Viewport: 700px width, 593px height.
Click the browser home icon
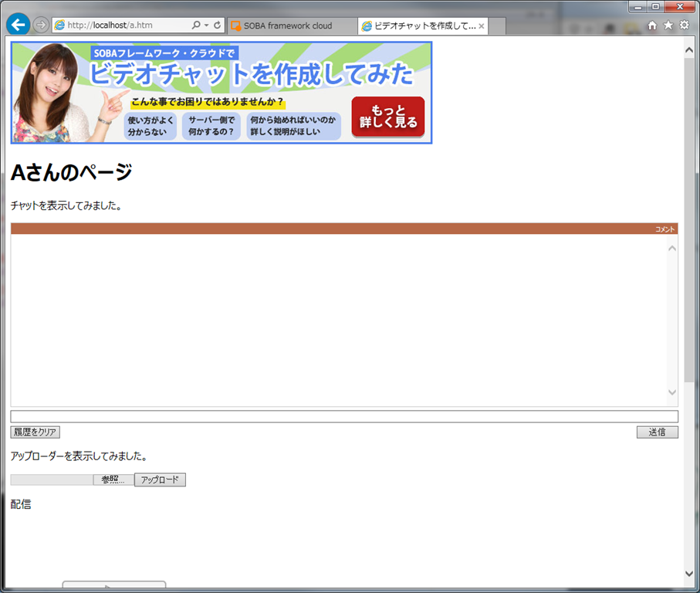coord(652,25)
